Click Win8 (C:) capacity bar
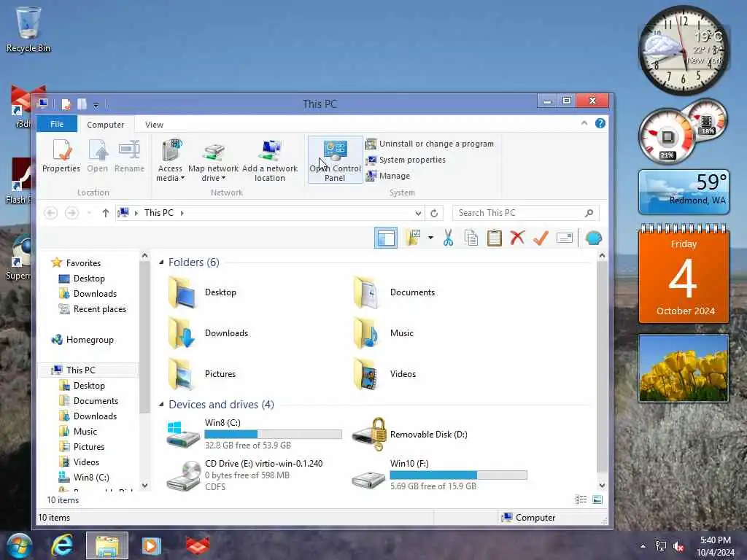Image resolution: width=747 pixels, height=560 pixels. (x=273, y=435)
